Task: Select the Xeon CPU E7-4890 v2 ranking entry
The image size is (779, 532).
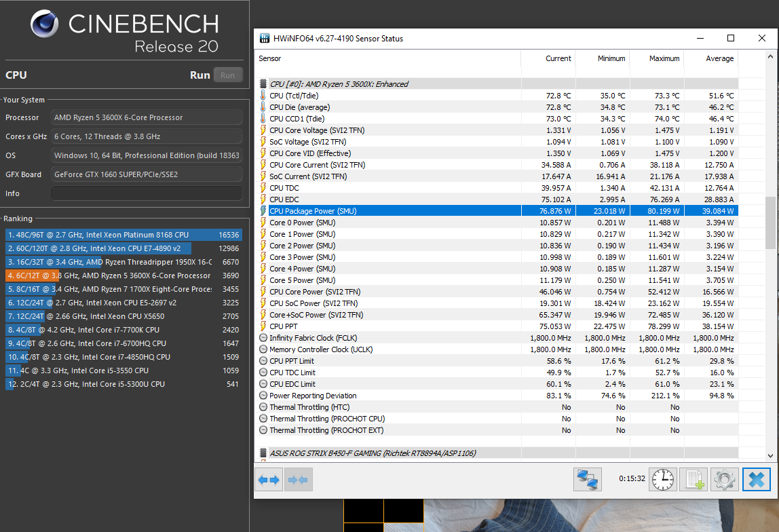Action: tap(123, 248)
